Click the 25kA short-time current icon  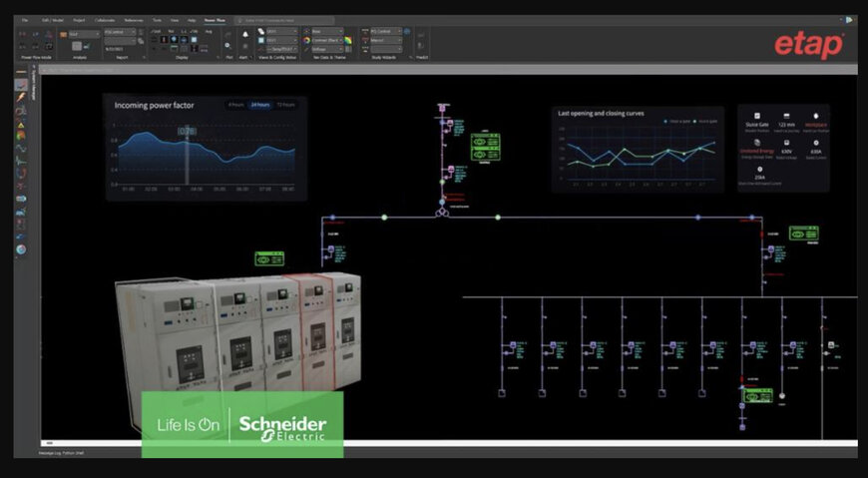[759, 169]
